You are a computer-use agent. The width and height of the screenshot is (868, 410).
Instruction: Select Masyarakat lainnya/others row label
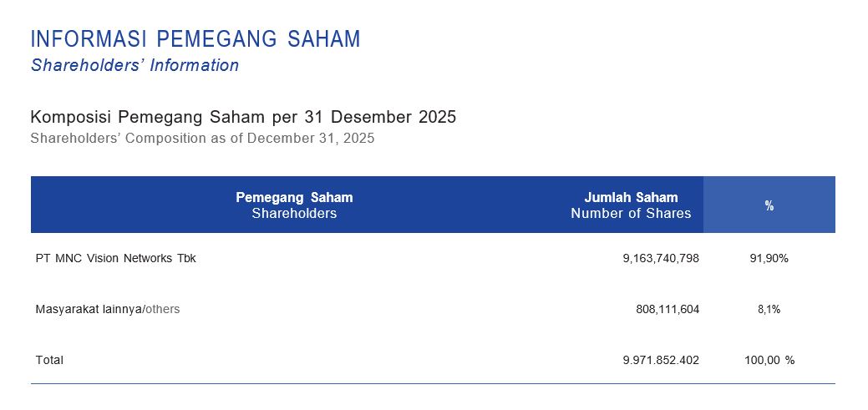click(x=108, y=309)
